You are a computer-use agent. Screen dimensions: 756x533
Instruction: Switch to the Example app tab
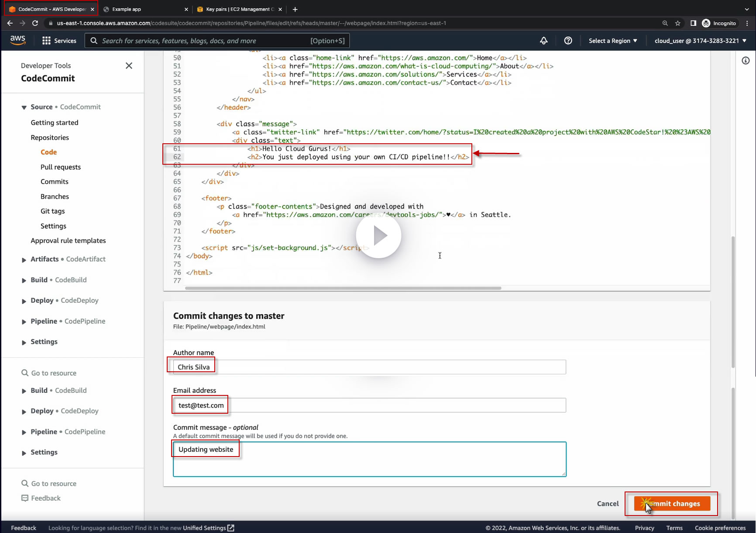pyautogui.click(x=127, y=9)
